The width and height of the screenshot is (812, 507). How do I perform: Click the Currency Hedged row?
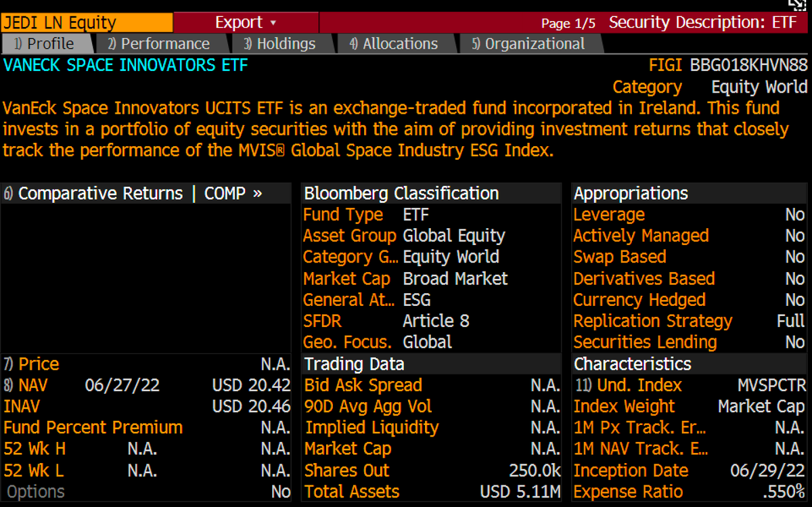690,300
